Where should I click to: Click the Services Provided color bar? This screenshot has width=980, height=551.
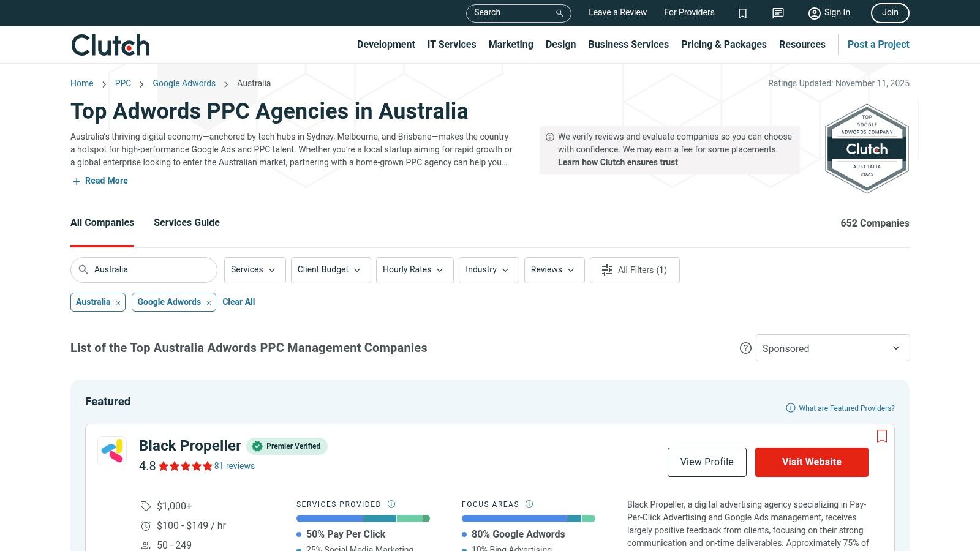[363, 519]
